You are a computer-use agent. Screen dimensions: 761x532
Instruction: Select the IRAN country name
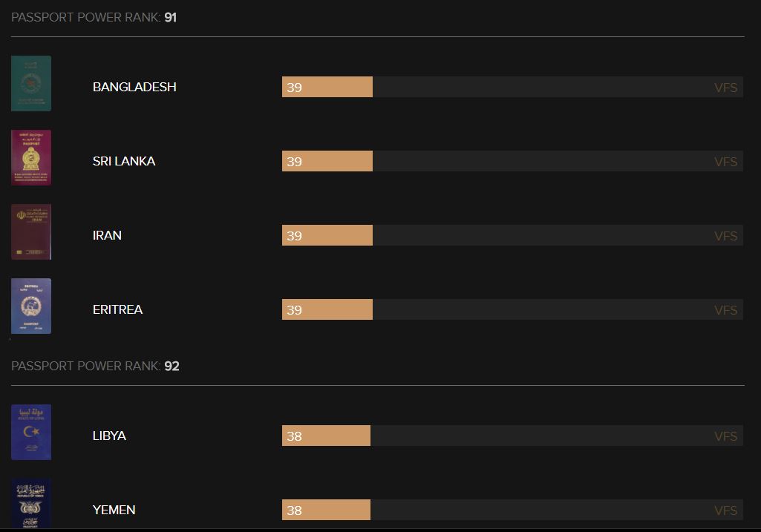(x=107, y=235)
